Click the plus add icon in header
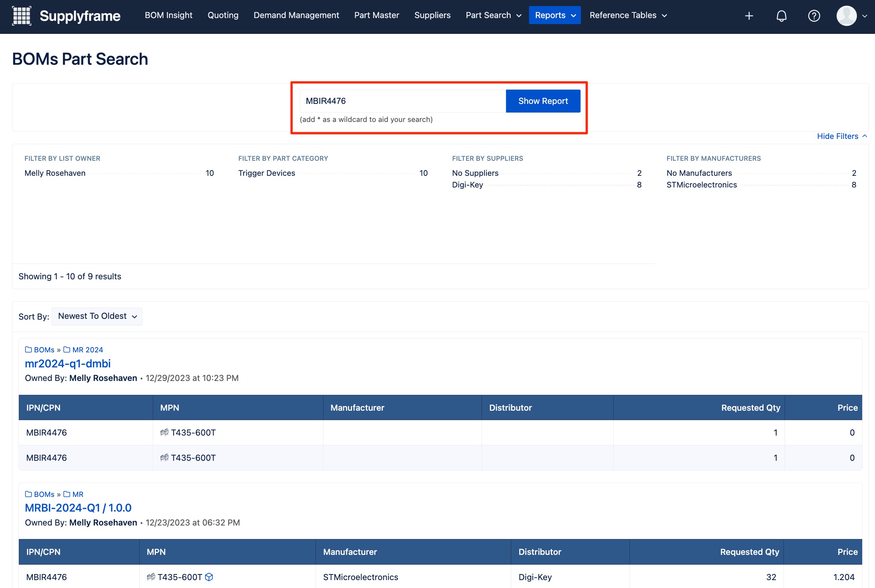This screenshot has width=875, height=588. coord(749,16)
